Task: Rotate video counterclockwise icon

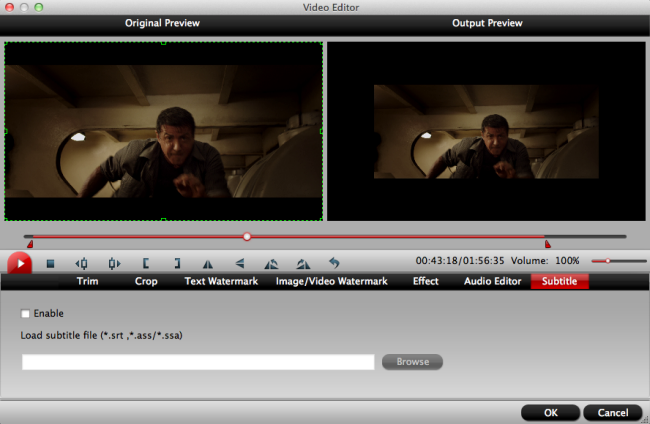Action: 271,264
